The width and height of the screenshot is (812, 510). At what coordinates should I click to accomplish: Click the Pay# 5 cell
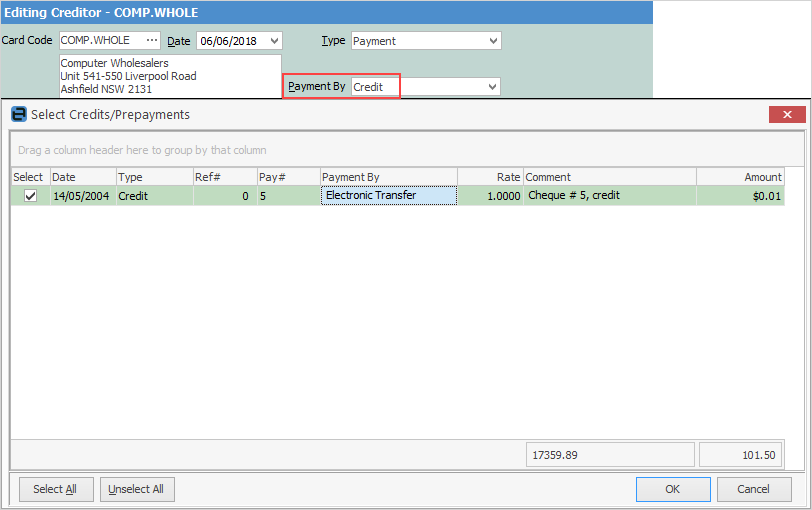(x=288, y=196)
